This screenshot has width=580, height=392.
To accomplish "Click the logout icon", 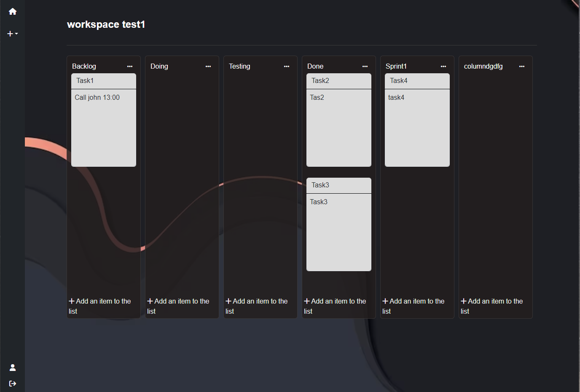I will pos(13,384).
